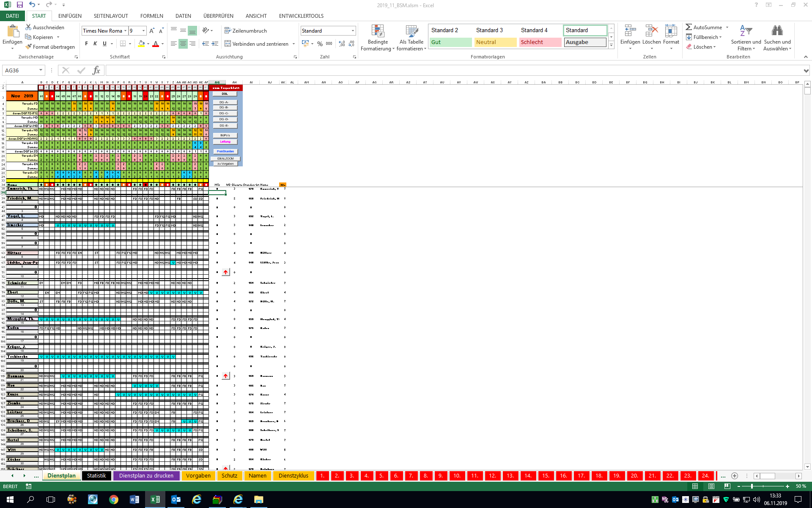Open the DATEI menu
This screenshot has width=812, height=508.
click(12, 16)
